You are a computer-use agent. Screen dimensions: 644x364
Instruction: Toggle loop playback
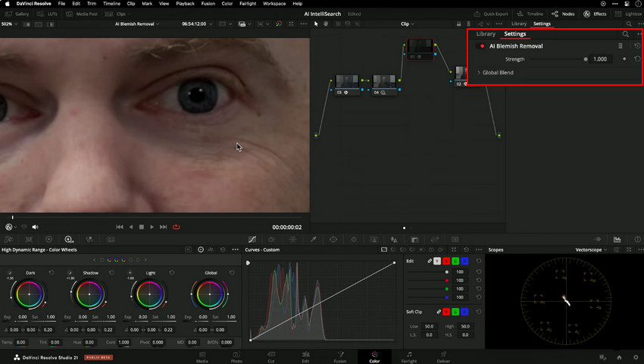177,227
